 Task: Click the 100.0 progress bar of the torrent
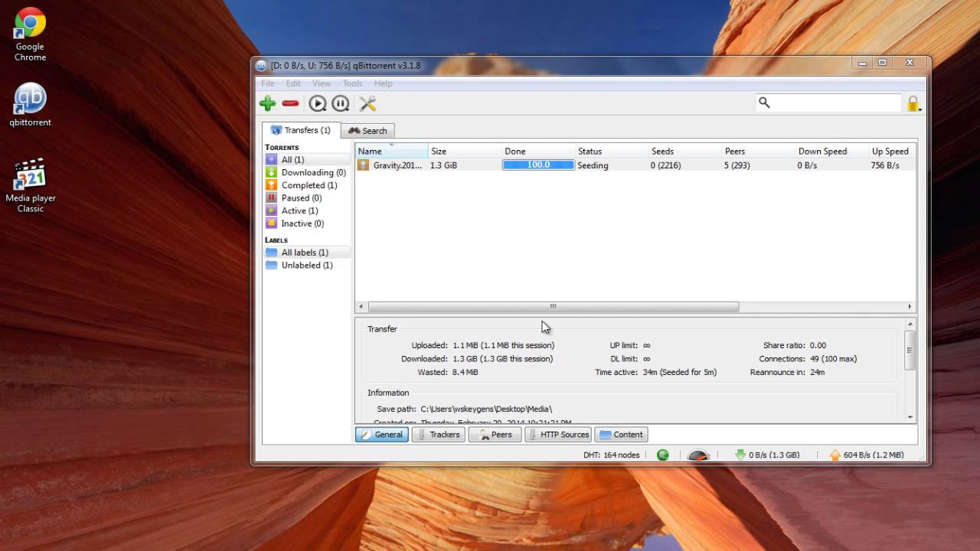(538, 165)
